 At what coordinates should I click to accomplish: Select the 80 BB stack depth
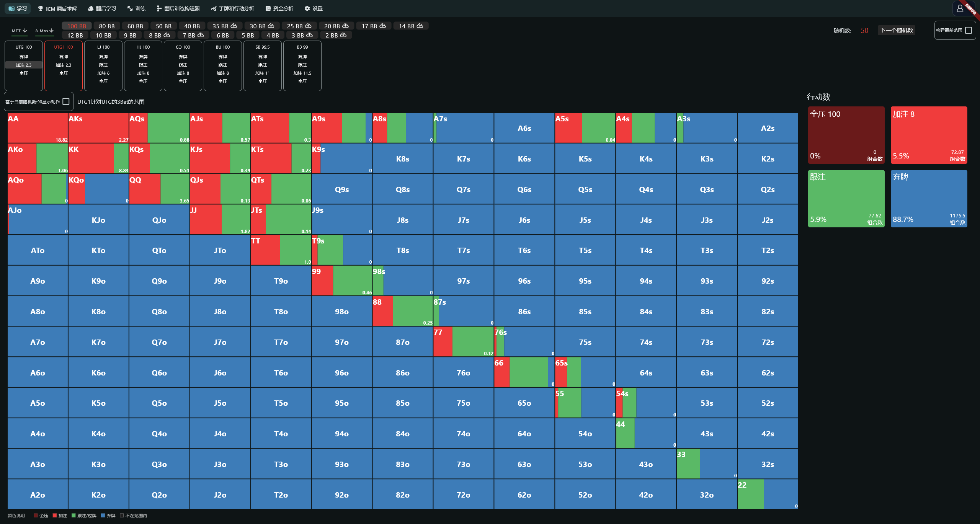coord(107,26)
